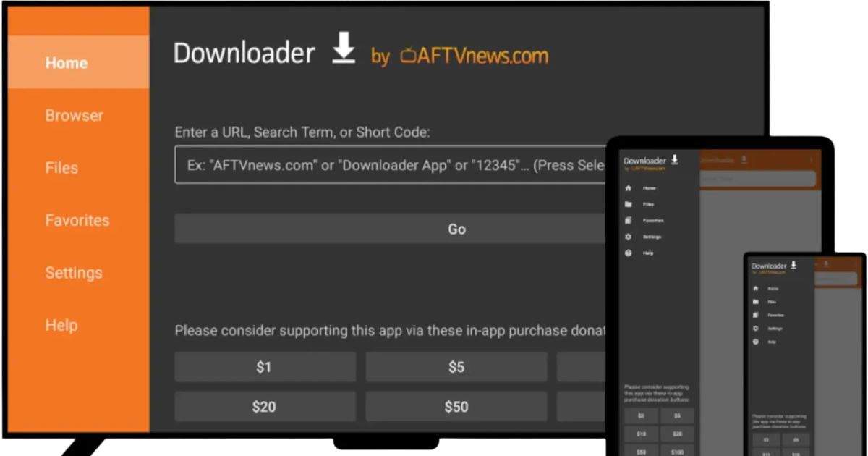Focus the URL or search term field
The width and height of the screenshot is (868, 456).
391,165
